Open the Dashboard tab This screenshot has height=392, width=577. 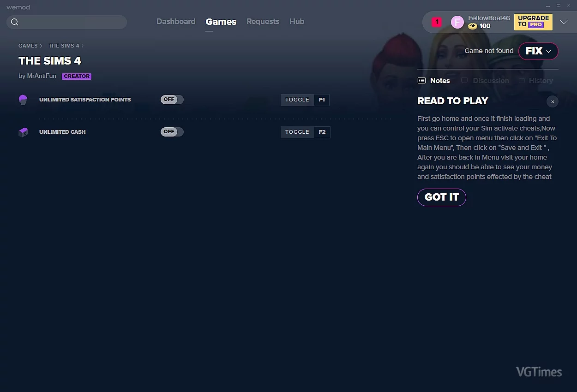click(x=176, y=22)
